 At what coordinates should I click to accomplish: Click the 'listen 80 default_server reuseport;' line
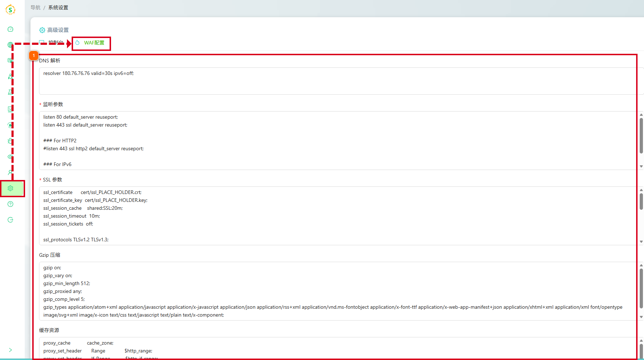point(81,117)
